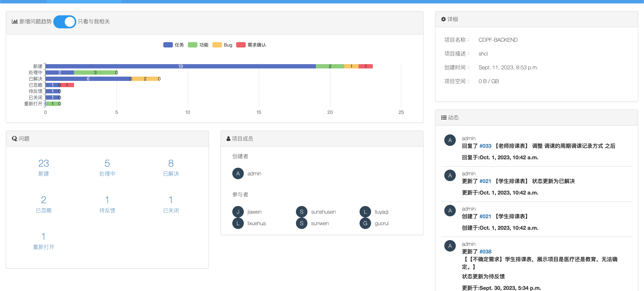Click the person icon beside 项目成员
Viewport: 644px width, 291px height.
[x=228, y=139]
